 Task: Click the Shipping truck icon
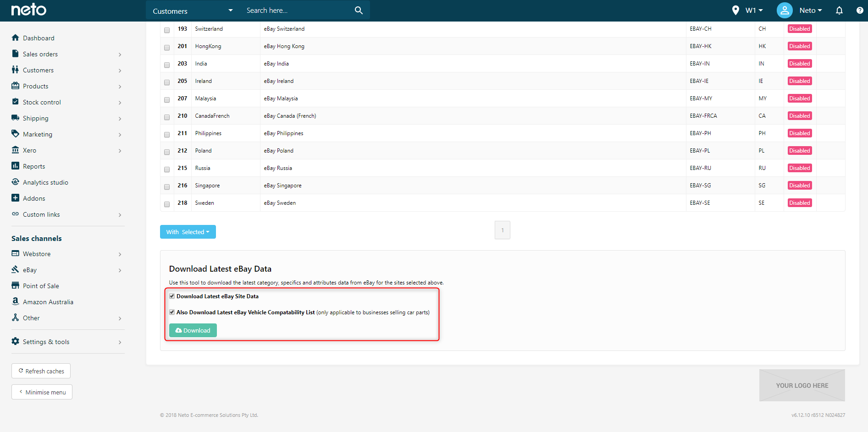pos(15,118)
